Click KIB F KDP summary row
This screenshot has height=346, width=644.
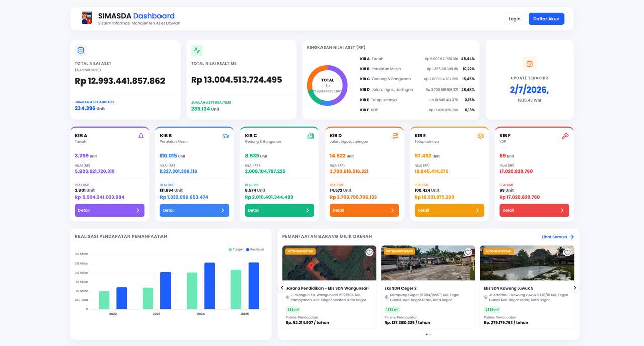tap(417, 110)
